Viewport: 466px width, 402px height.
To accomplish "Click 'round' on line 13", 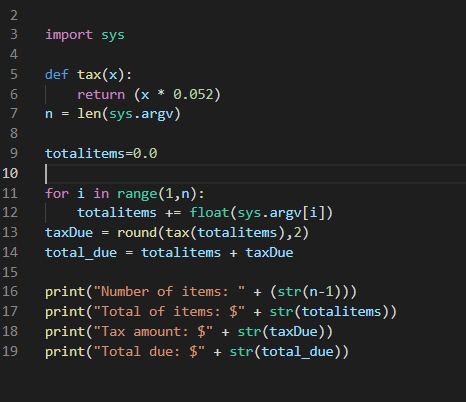I will [137, 233].
